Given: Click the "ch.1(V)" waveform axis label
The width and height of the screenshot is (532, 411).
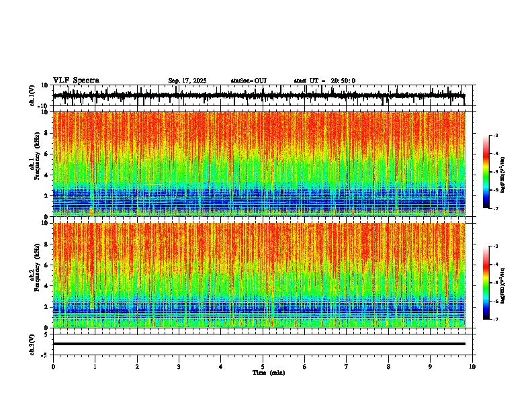Looking at the screenshot, I should [x=32, y=95].
